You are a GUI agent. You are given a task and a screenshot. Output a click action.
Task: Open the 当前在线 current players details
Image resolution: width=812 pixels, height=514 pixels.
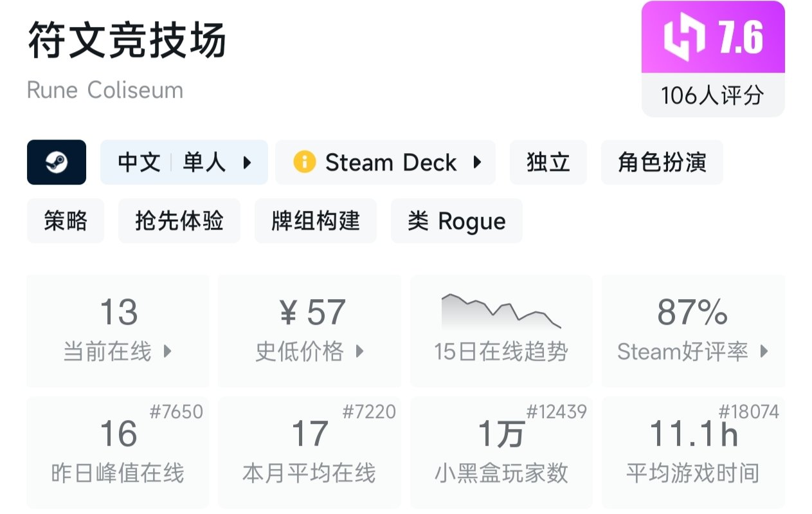[118, 331]
